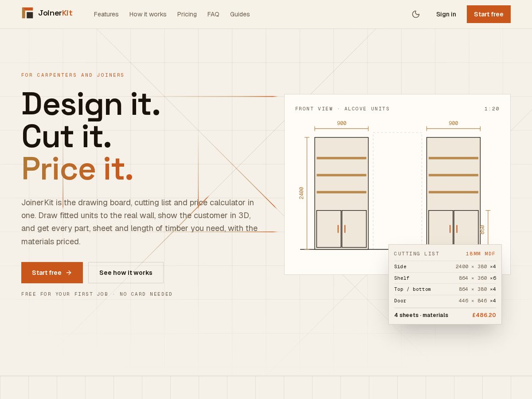Image resolution: width=532 pixels, height=399 pixels.
Task: Click the 1:20 scale label
Action: (492, 109)
